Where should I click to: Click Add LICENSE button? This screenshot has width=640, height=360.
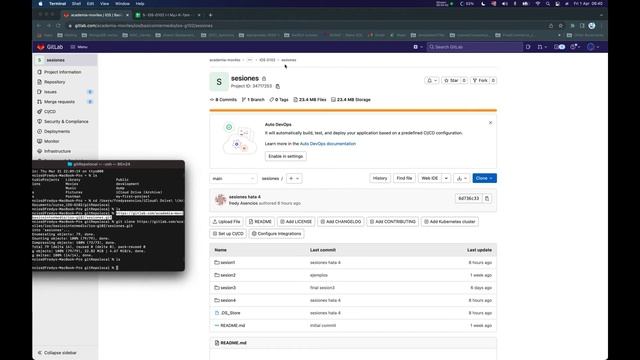point(296,222)
